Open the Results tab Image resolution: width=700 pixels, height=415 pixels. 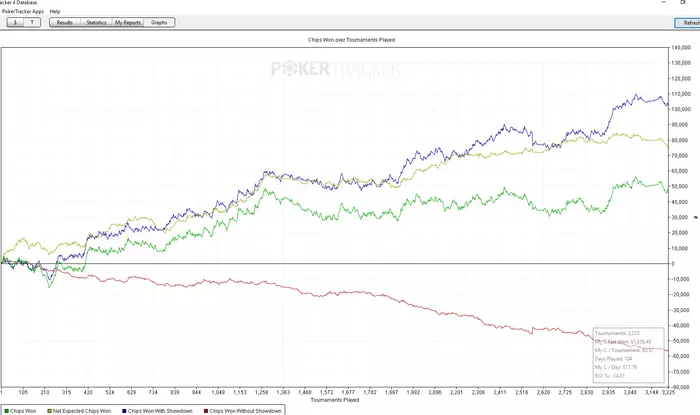point(65,22)
